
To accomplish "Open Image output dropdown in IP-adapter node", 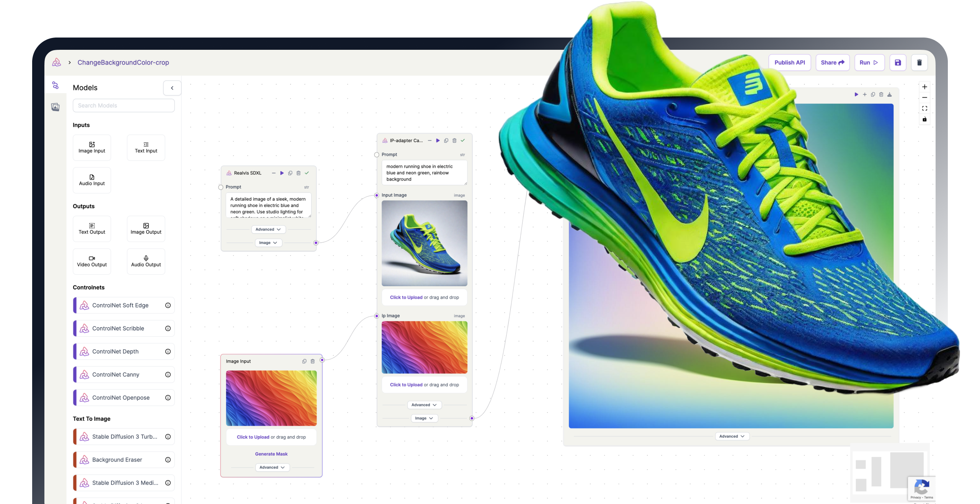I will 424,418.
